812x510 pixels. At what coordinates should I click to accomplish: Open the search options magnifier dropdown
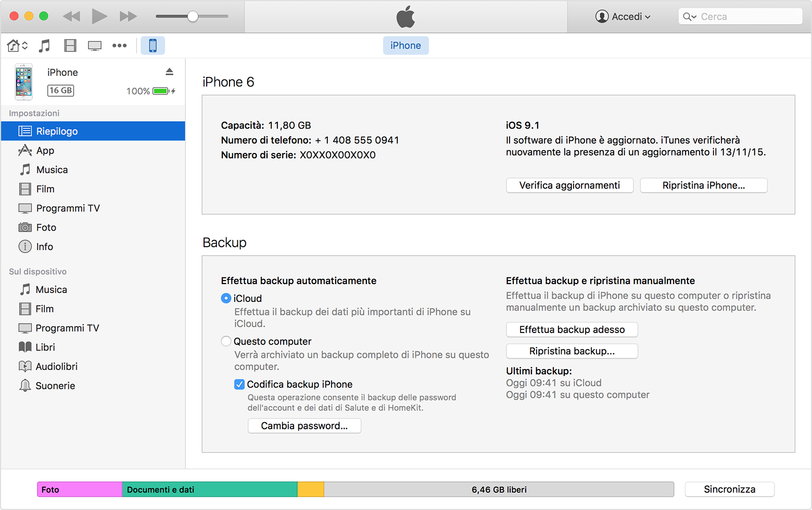pos(690,17)
